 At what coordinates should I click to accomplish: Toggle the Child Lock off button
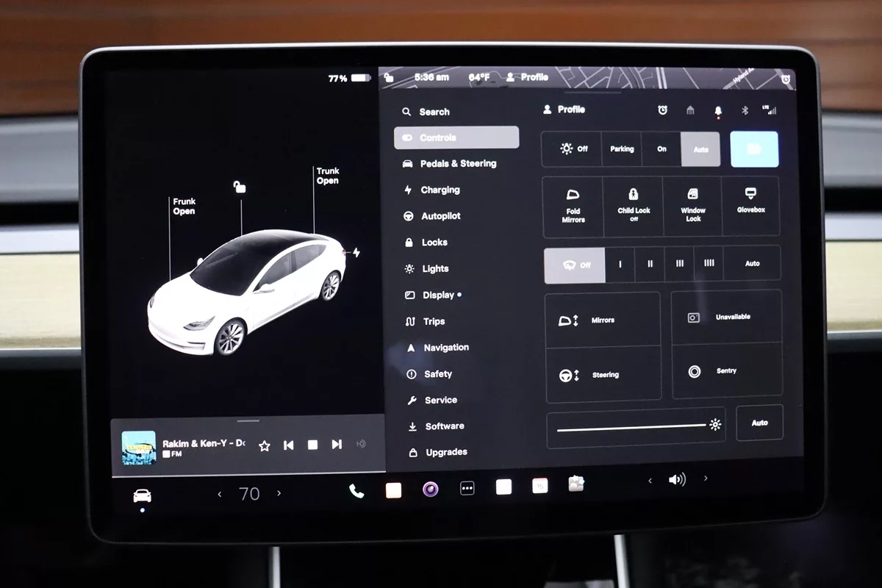pyautogui.click(x=633, y=207)
